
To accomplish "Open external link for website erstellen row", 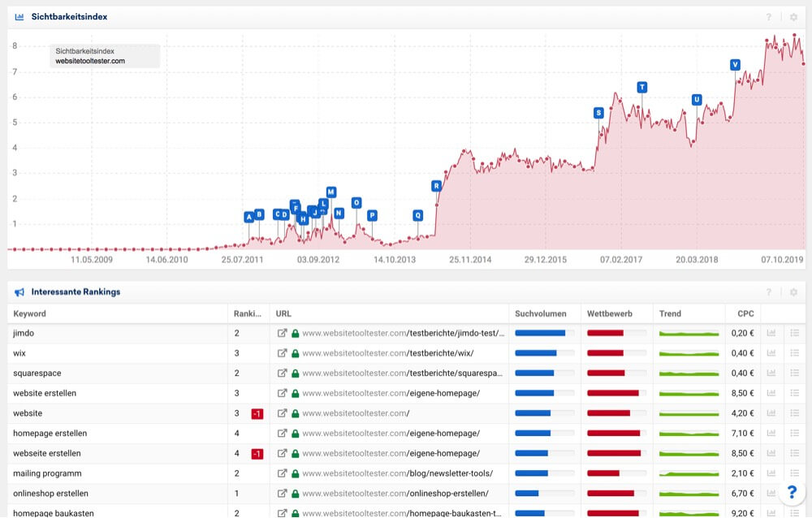I will click(x=282, y=393).
